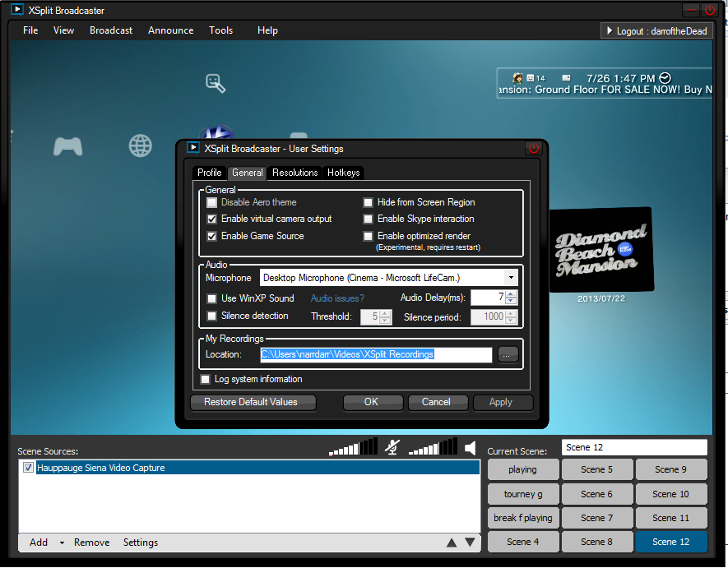Check Log system information
This screenshot has width=728, height=568.
point(205,379)
